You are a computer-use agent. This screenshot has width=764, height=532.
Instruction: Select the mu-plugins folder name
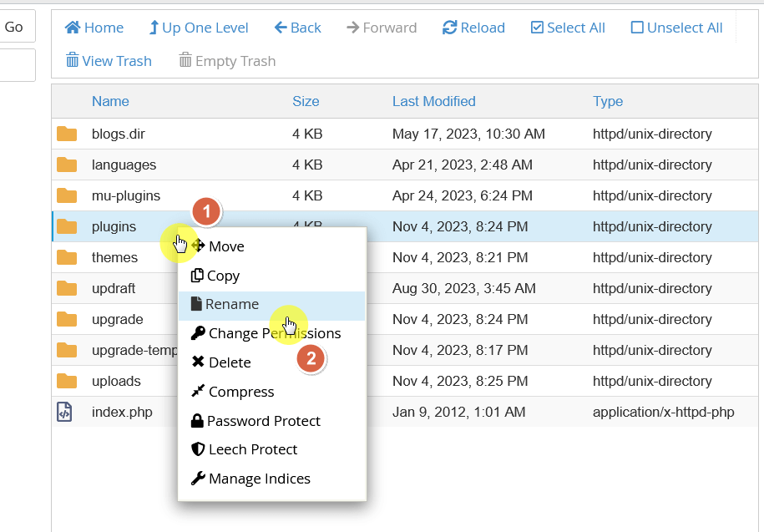[x=126, y=195]
